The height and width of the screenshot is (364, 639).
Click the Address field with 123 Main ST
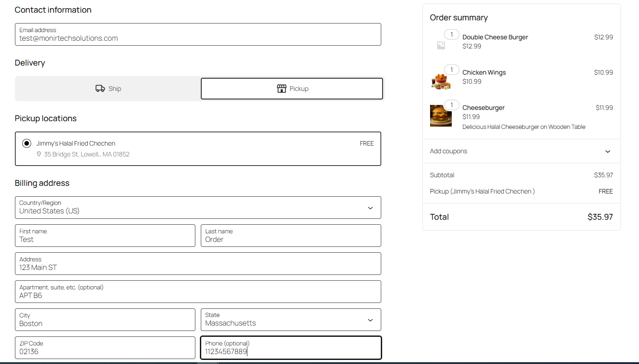pyautogui.click(x=198, y=264)
